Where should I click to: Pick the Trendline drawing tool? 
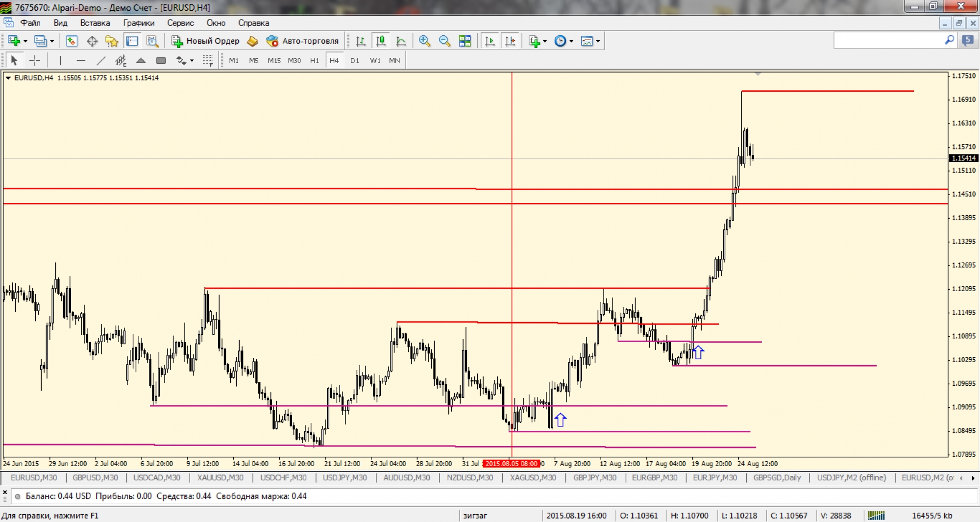[101, 61]
